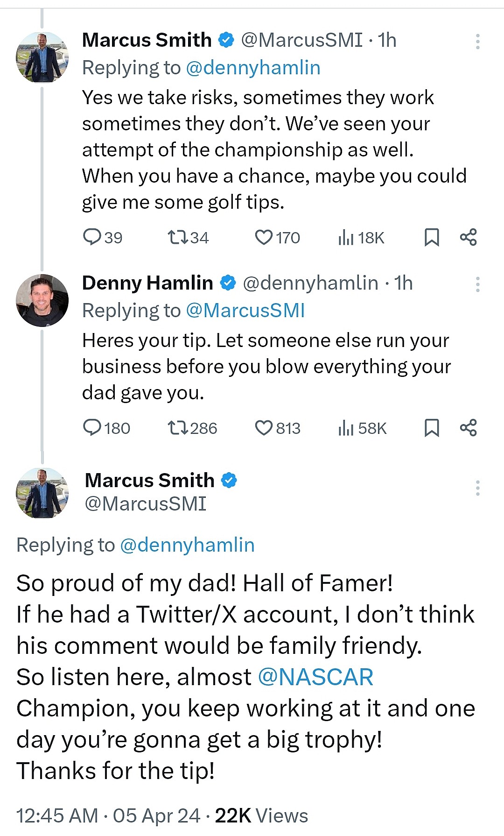
Task: View analytics showing 18K views
Action: [x=346, y=238]
